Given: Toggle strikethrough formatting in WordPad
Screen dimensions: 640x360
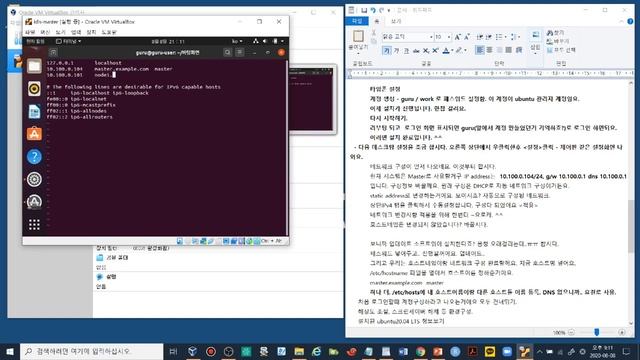Looking at the screenshot, I should point(416,51).
